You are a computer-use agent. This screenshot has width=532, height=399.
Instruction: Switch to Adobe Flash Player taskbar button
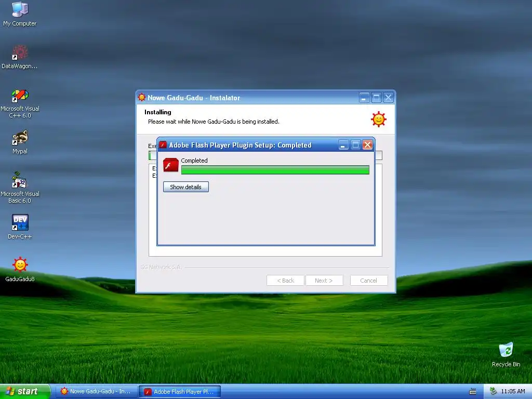[180, 392]
